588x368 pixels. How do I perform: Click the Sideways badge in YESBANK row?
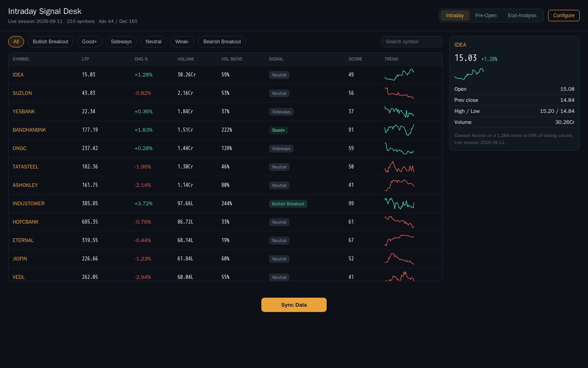281,112
